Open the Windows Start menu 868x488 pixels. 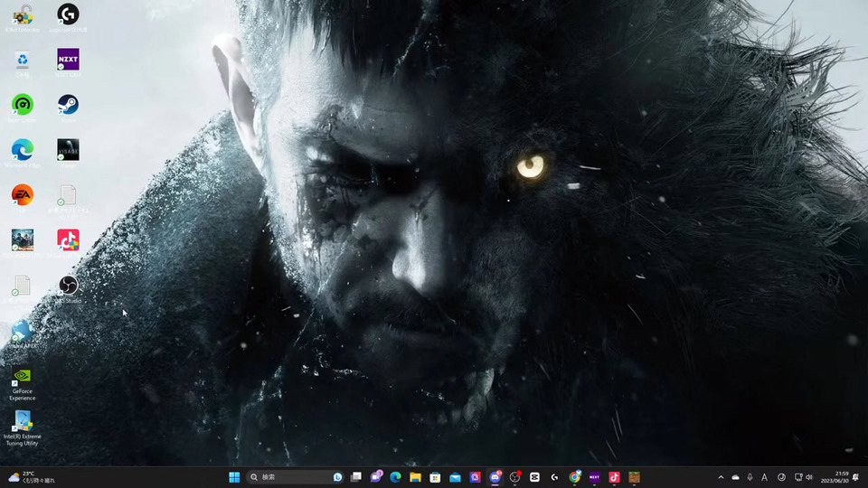(x=234, y=477)
